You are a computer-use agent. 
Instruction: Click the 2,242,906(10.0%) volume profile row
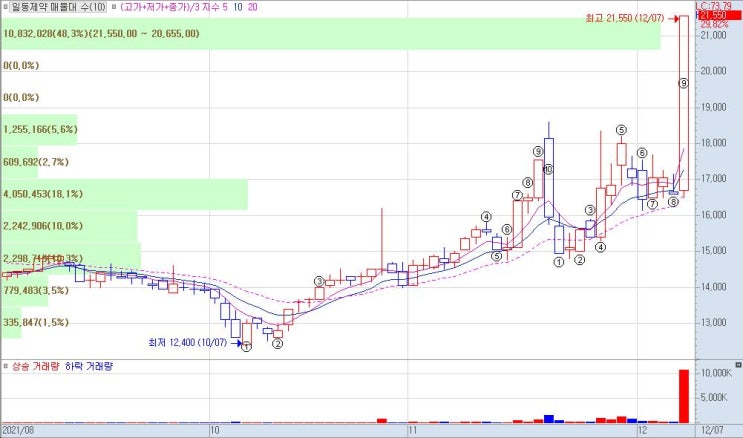(69, 226)
